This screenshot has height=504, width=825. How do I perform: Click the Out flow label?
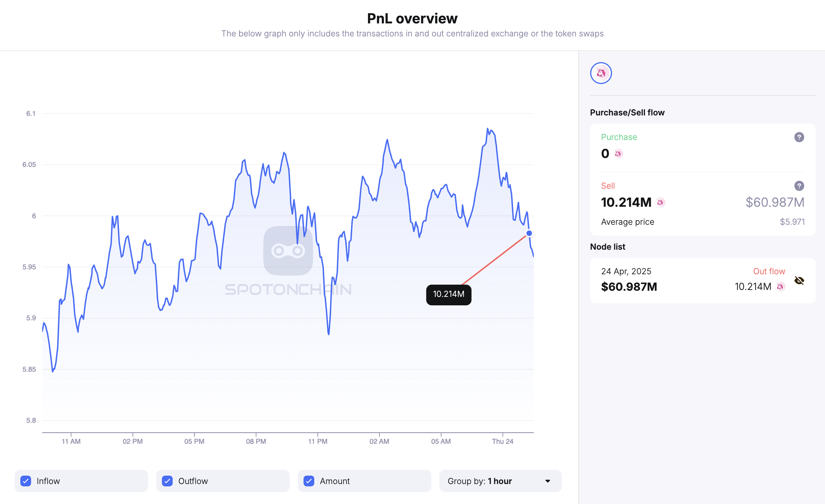pyautogui.click(x=769, y=272)
